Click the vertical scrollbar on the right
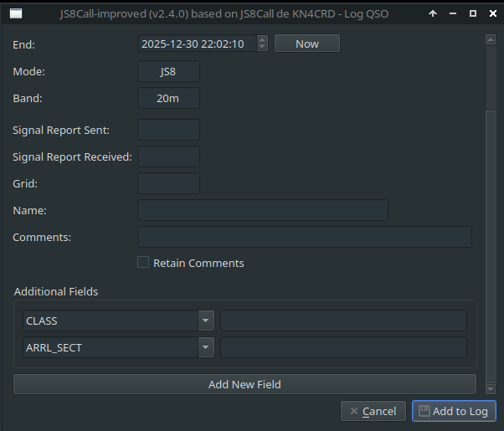504x431 pixels. click(x=490, y=209)
